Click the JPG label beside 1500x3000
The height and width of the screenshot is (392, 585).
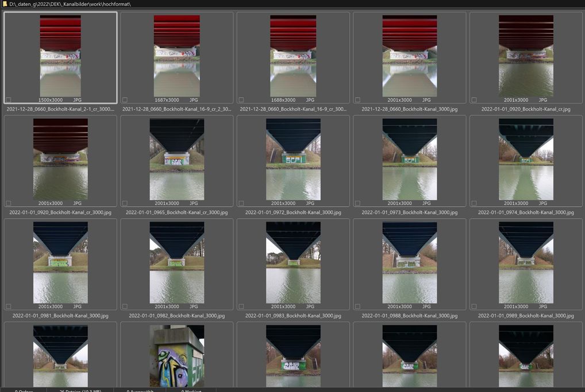click(77, 100)
